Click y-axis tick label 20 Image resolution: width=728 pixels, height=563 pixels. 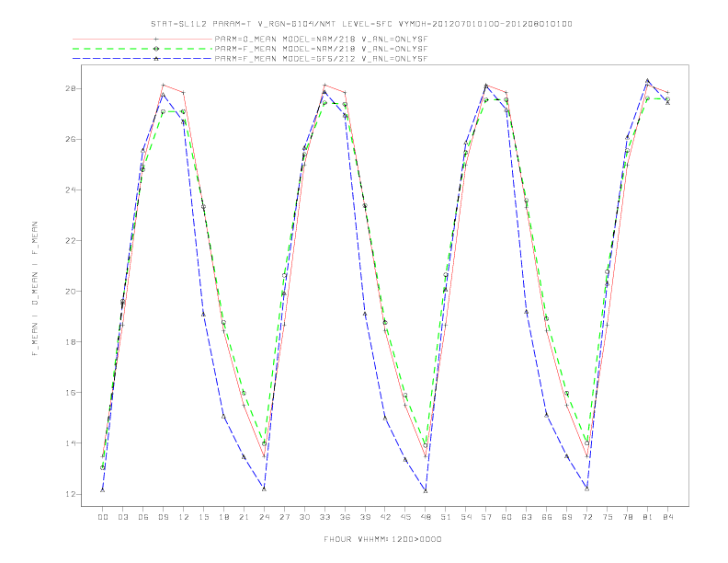tap(71, 292)
